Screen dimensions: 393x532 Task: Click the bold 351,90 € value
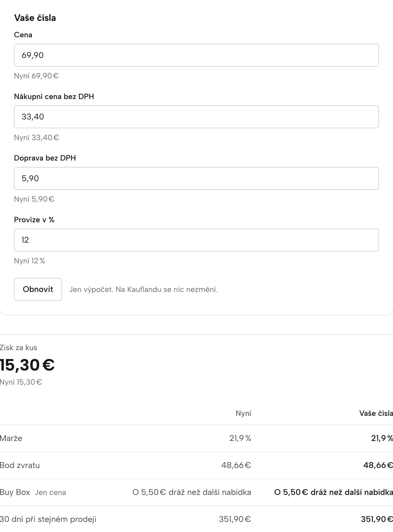pyautogui.click(x=377, y=519)
